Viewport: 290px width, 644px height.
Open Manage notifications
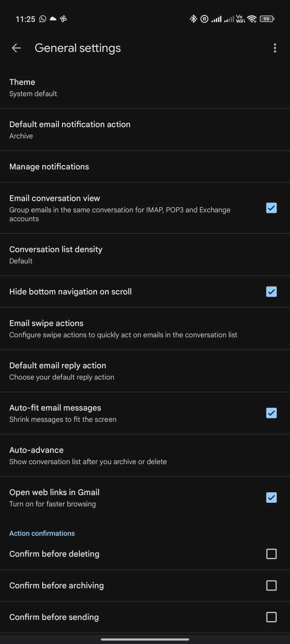point(145,167)
